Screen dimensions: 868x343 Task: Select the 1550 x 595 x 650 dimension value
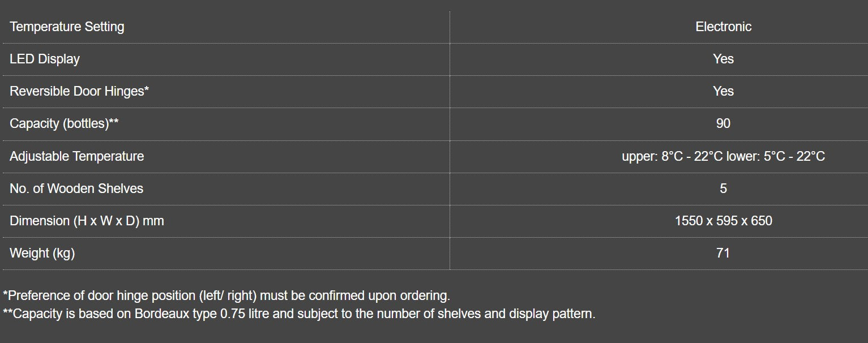[x=723, y=221]
